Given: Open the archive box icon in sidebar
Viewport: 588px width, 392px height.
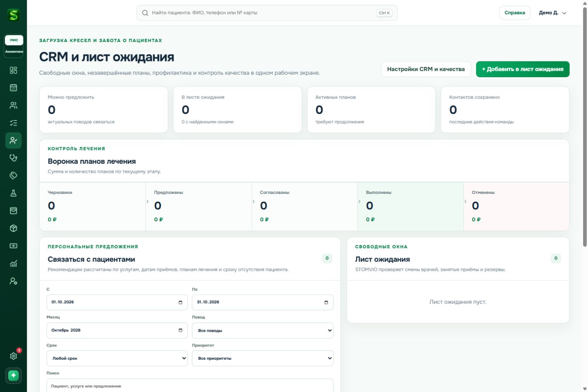Looking at the screenshot, I should tap(14, 210).
